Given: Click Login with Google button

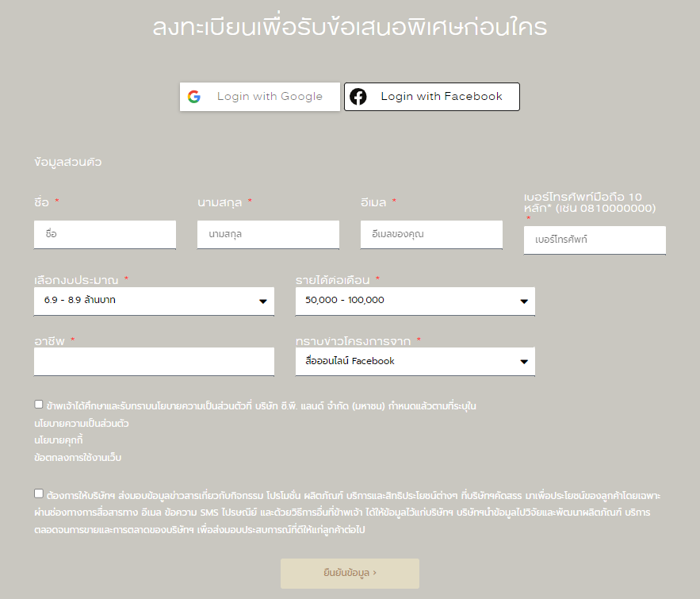Looking at the screenshot, I should [260, 97].
